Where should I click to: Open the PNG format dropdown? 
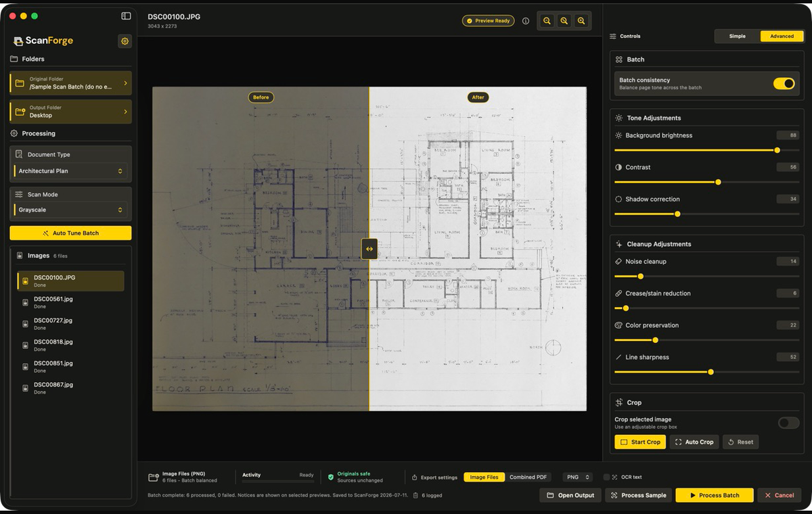tap(577, 477)
